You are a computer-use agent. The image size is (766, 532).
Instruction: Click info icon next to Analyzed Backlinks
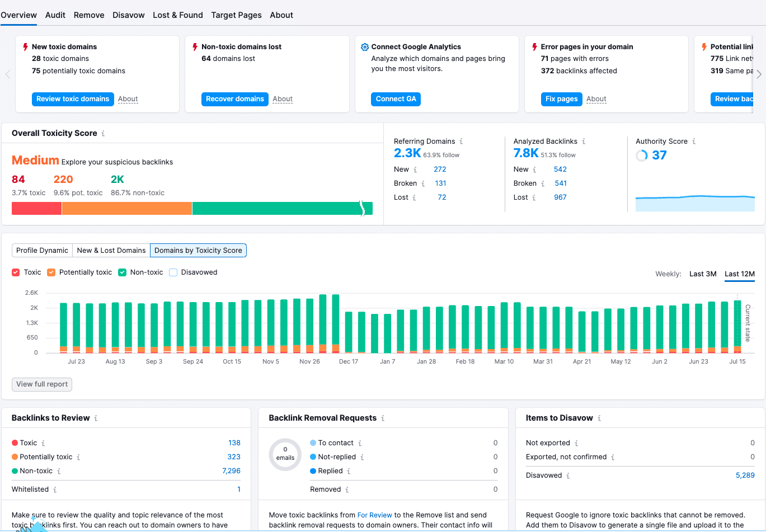pos(584,142)
